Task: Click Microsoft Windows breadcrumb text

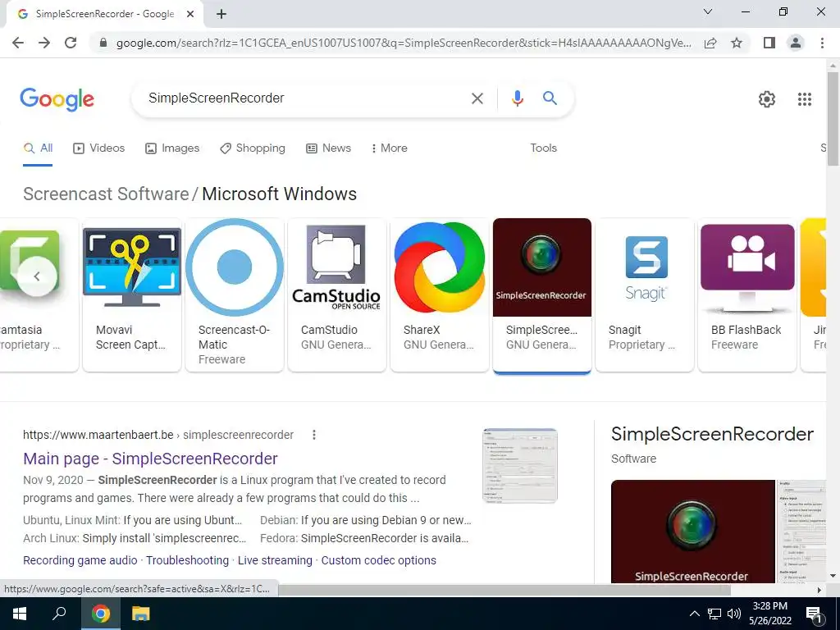Action: [x=279, y=194]
